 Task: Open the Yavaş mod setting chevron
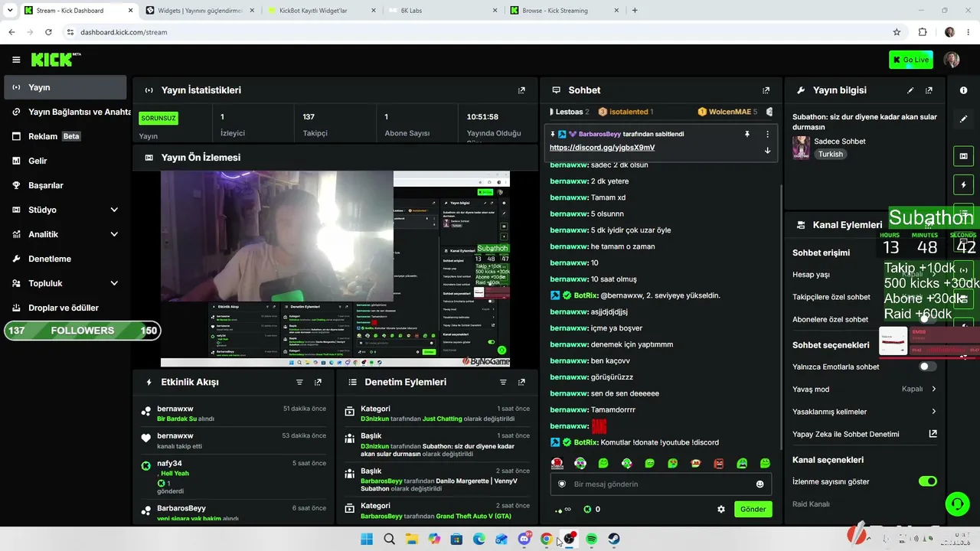click(x=933, y=389)
